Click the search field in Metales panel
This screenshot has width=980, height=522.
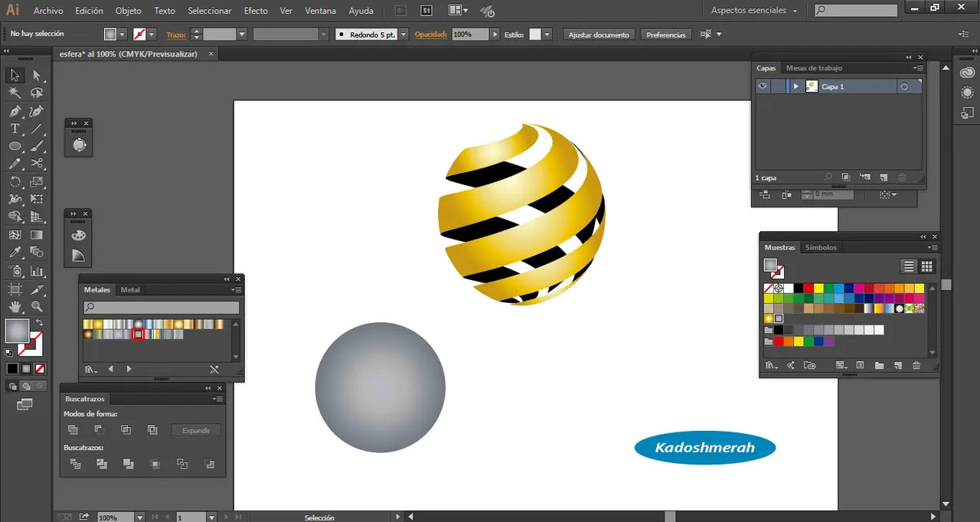[x=166, y=308]
